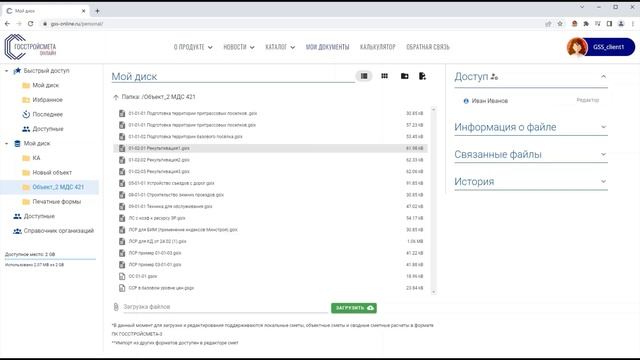Open the browser three-dot menu
Screen dimensions: 640x360
point(633,24)
